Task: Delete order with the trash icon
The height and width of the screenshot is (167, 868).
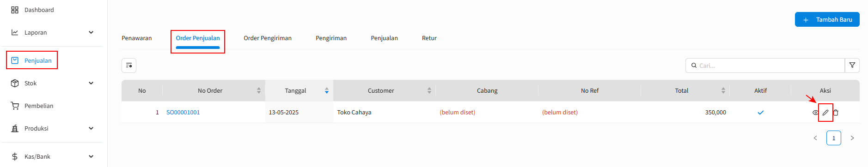Action: coord(836,113)
